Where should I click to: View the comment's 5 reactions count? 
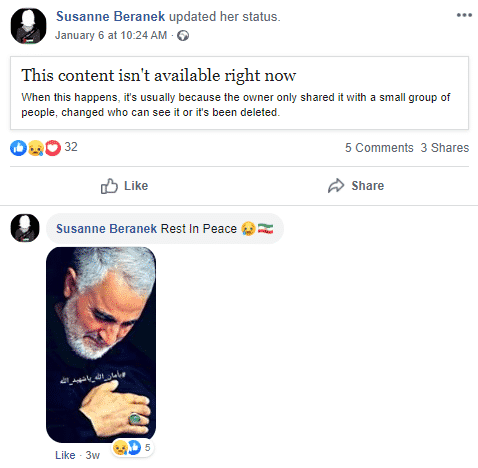148,447
